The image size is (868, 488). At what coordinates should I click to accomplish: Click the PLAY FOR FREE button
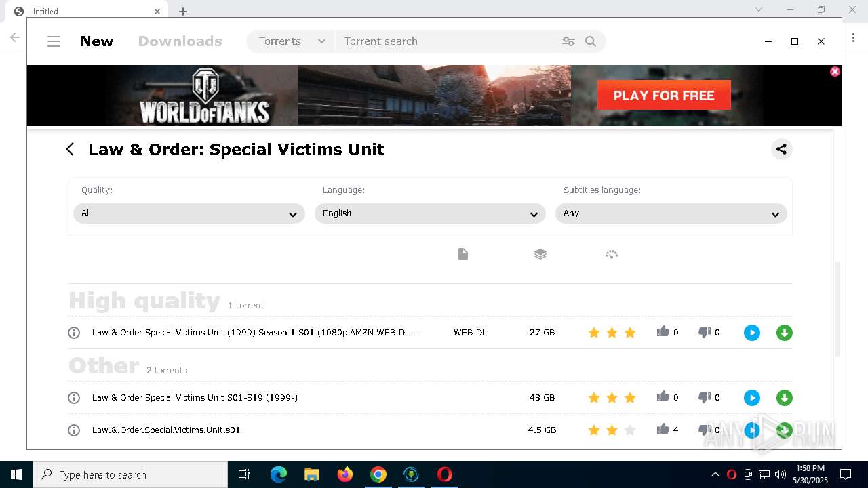(664, 96)
